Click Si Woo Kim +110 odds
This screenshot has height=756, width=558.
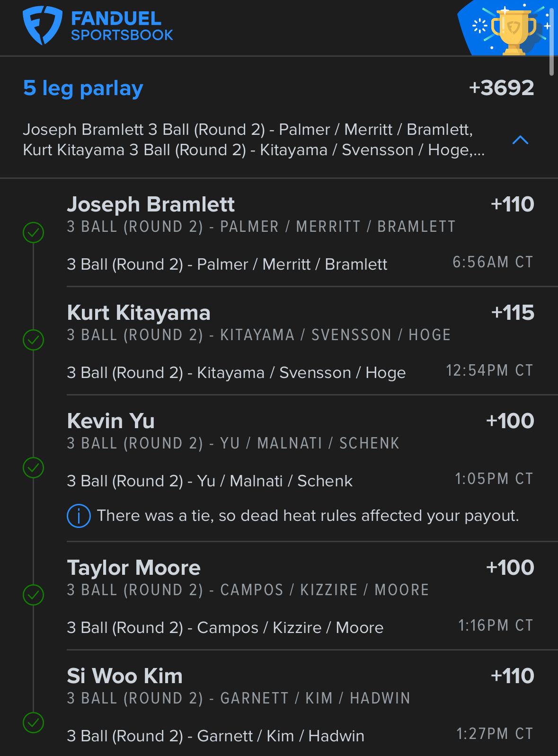tap(512, 676)
